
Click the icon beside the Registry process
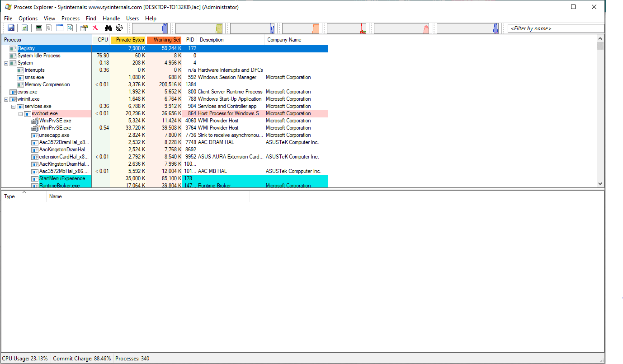[x=13, y=48]
